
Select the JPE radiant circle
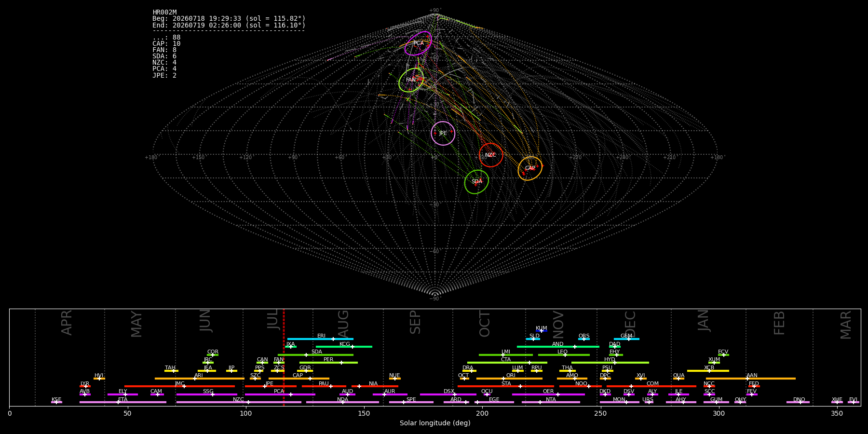pyautogui.click(x=443, y=134)
